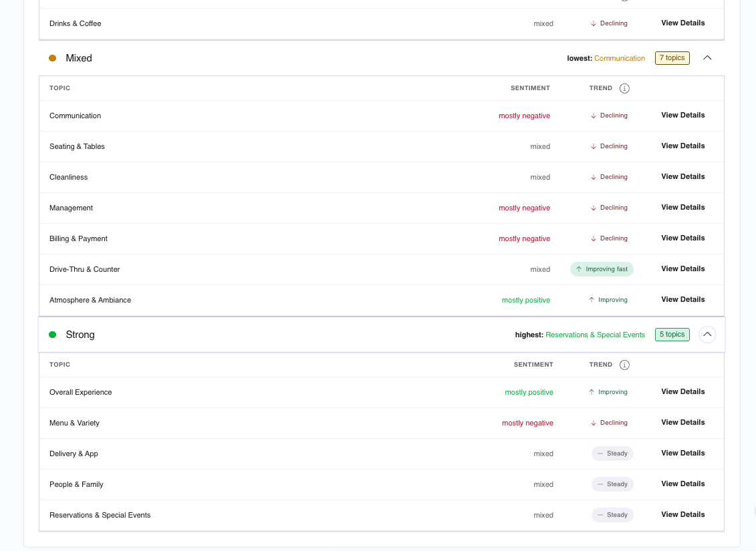
Task: Open View Details for Communication topic row
Action: coord(682,115)
